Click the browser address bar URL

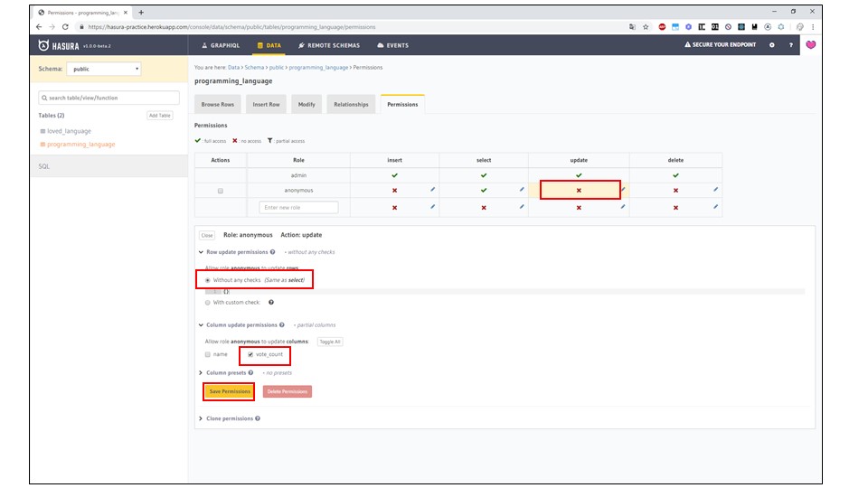232,26
